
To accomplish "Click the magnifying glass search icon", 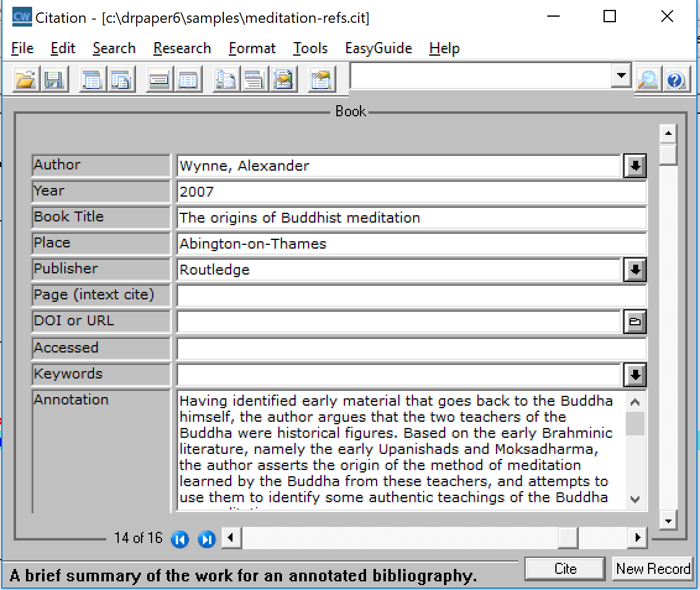I will point(647,80).
